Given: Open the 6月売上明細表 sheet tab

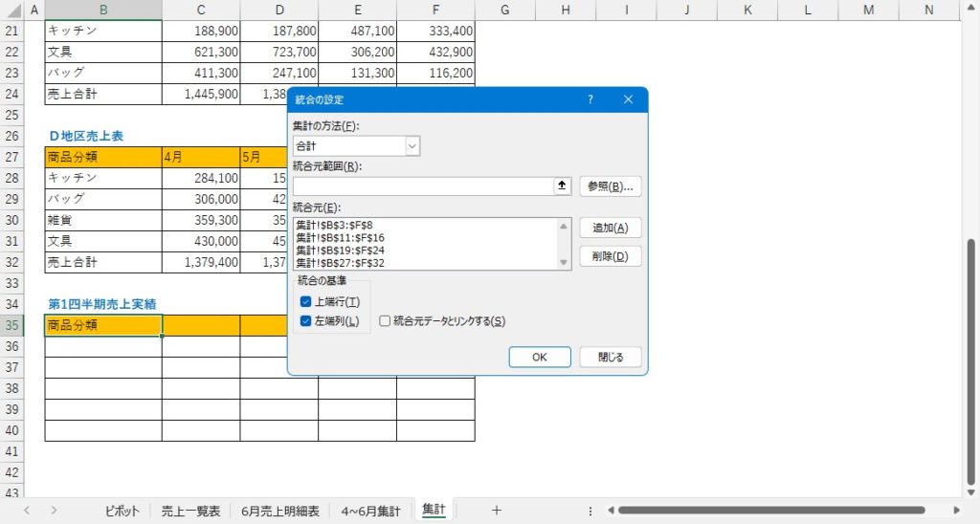Looking at the screenshot, I should click(x=280, y=511).
